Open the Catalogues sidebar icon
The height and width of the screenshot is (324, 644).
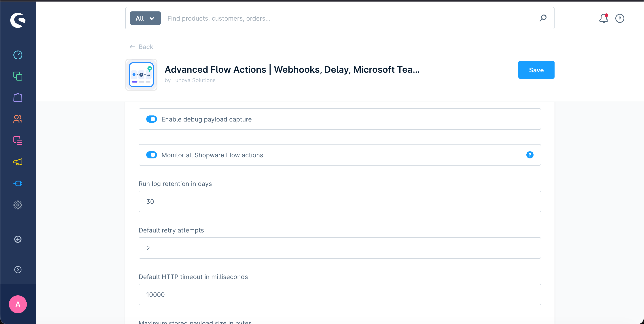18,76
